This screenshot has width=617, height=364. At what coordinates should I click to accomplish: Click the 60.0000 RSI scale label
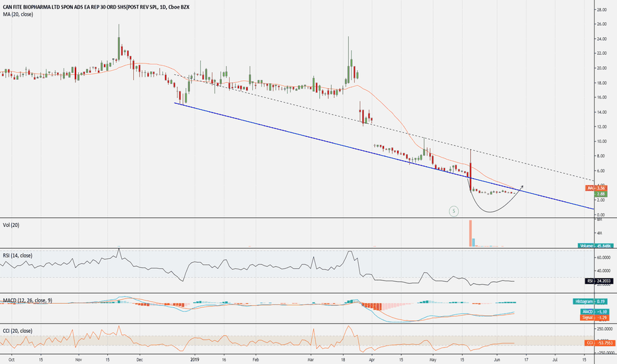[x=604, y=257]
